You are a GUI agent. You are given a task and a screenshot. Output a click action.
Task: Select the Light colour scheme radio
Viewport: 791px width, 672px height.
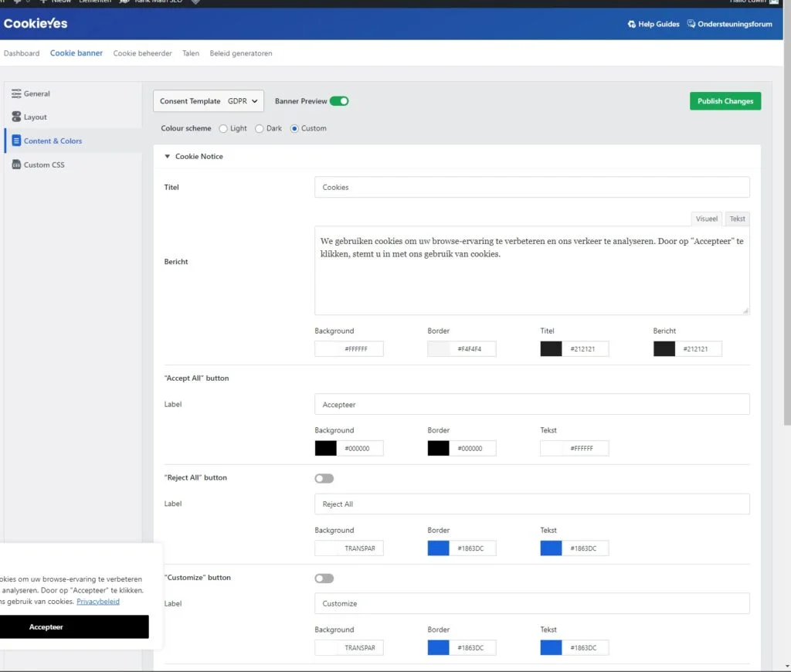point(224,128)
